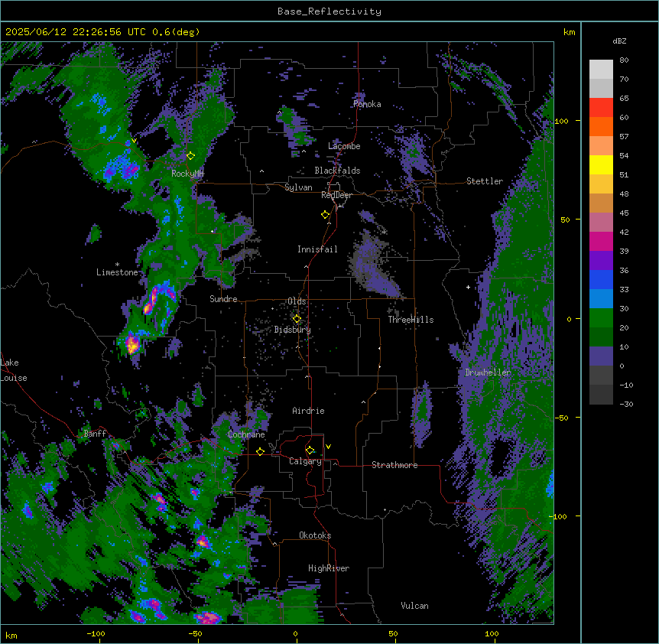Select the bright green swatch between 30 and 20

(x=601, y=318)
